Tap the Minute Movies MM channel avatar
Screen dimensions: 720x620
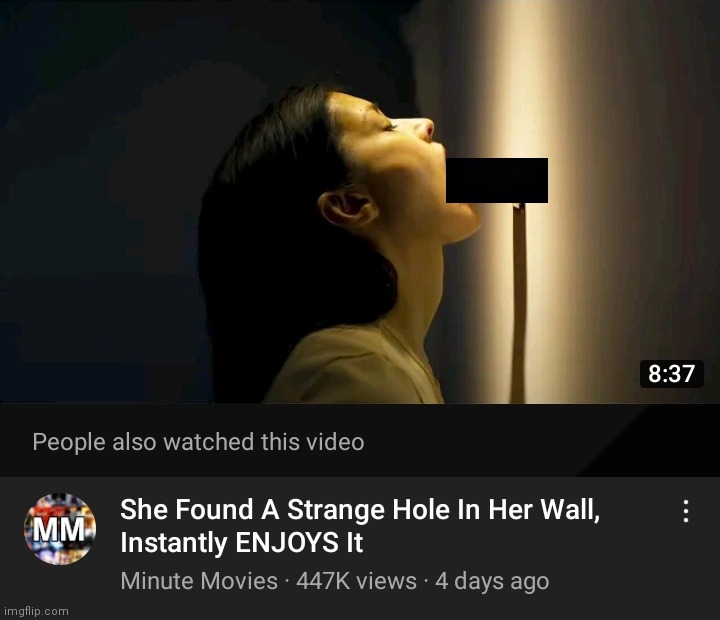(60, 529)
